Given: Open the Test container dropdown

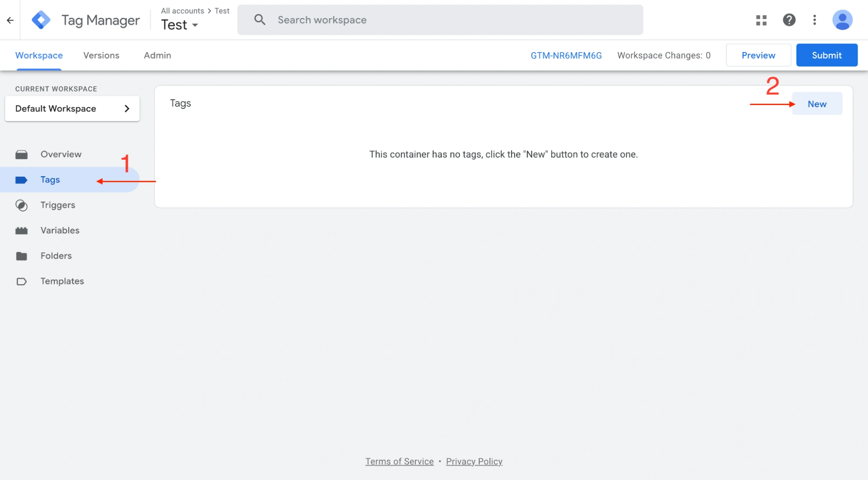Looking at the screenshot, I should [179, 25].
